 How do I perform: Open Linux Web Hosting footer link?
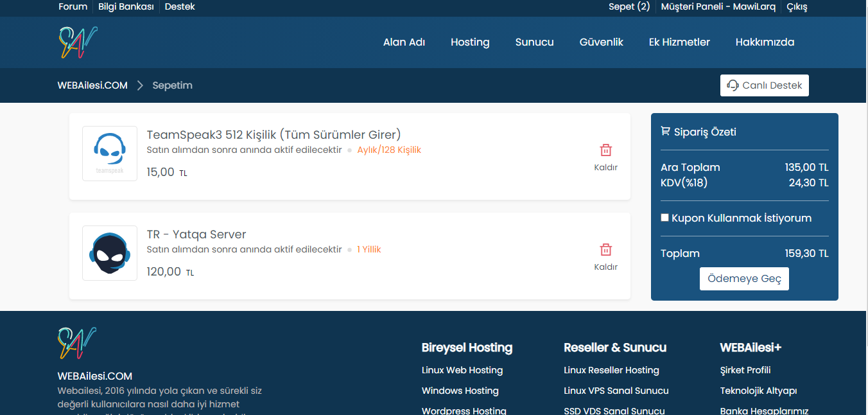pos(462,370)
